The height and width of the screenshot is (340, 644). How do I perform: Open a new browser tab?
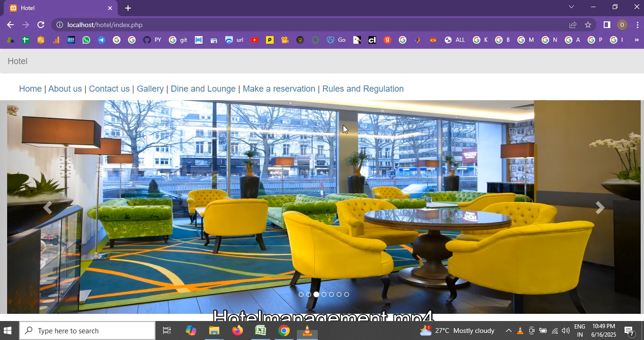pos(128,8)
